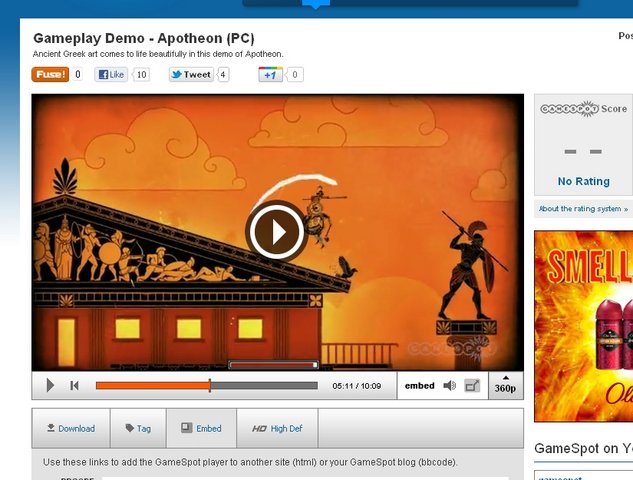This screenshot has height=480, width=633.
Task: Click the embed label in player bar
Action: (x=419, y=386)
